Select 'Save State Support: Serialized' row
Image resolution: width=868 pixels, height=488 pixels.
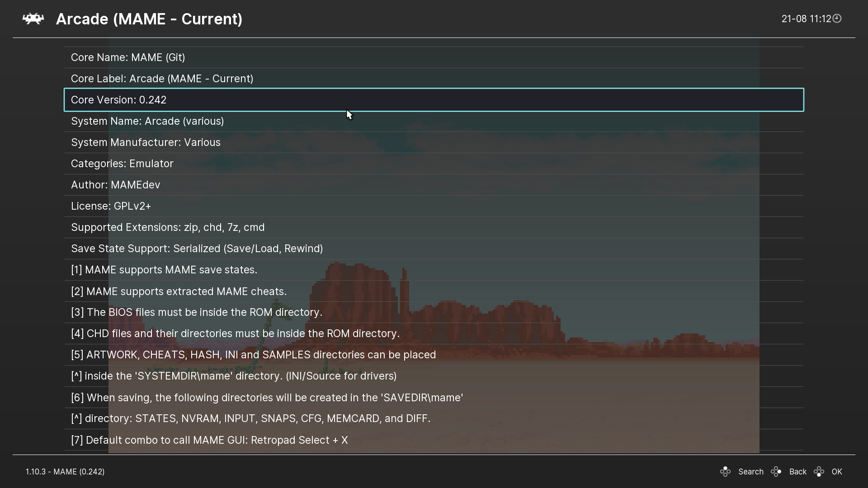click(x=434, y=249)
